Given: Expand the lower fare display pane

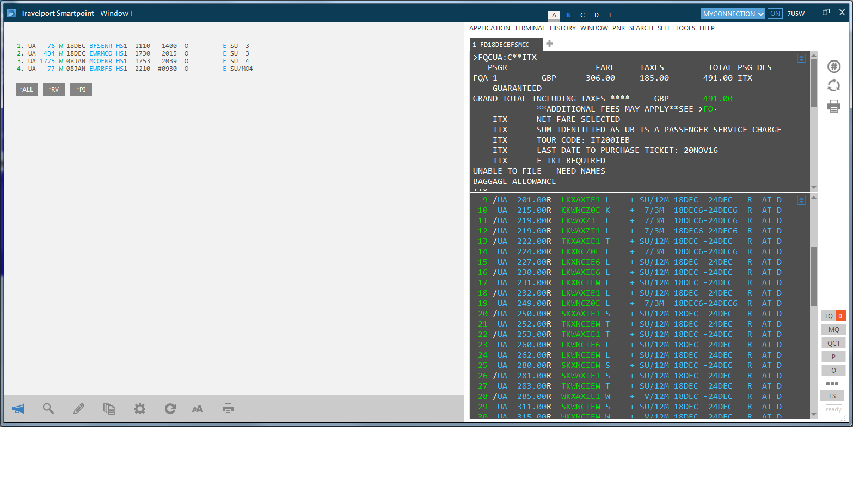Looking at the screenshot, I should coord(801,200).
